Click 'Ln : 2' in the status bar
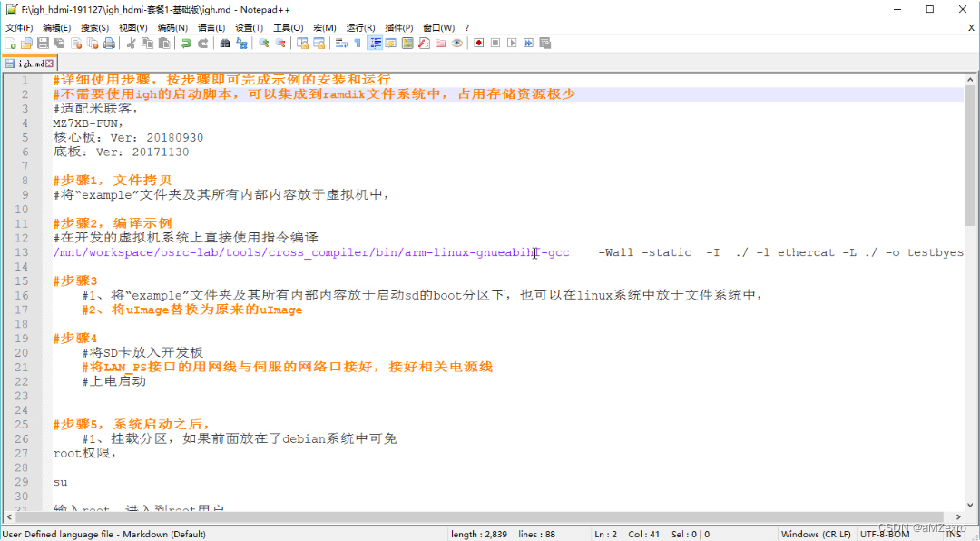 tap(604, 535)
